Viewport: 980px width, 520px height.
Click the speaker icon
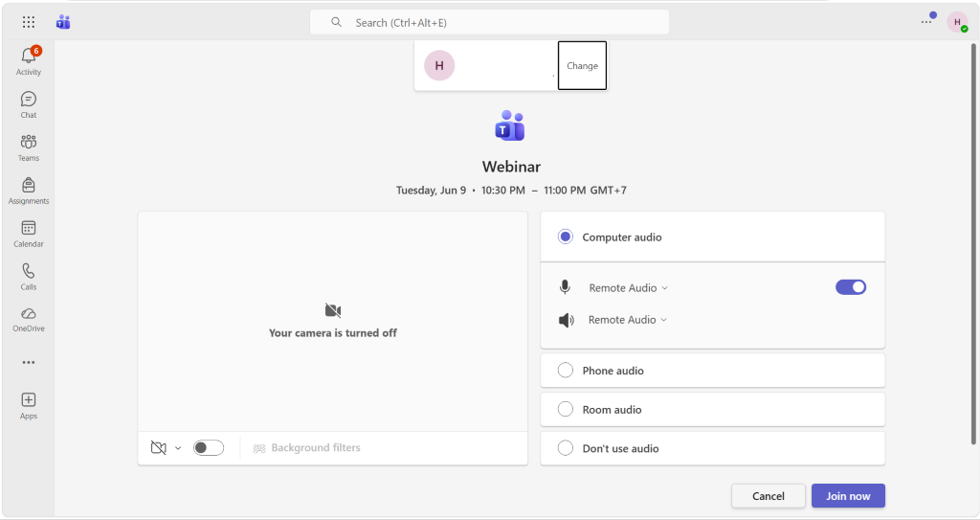(x=567, y=321)
